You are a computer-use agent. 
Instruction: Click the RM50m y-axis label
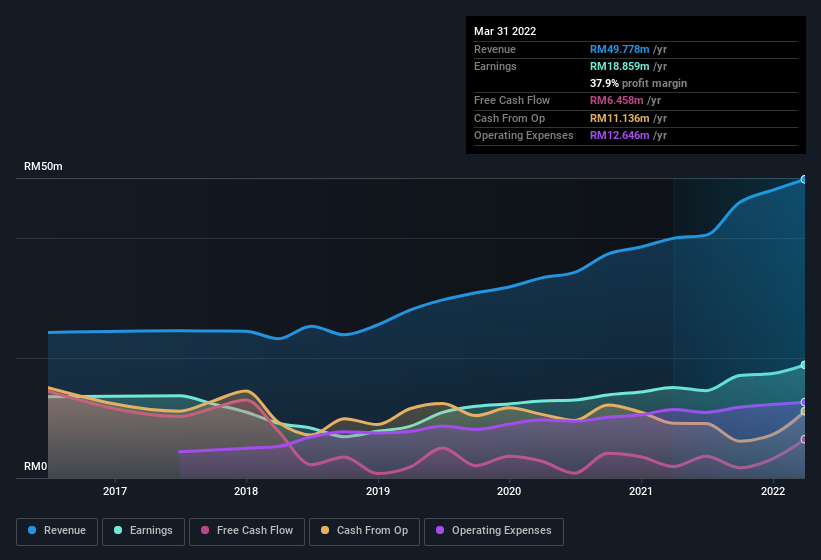tap(43, 166)
